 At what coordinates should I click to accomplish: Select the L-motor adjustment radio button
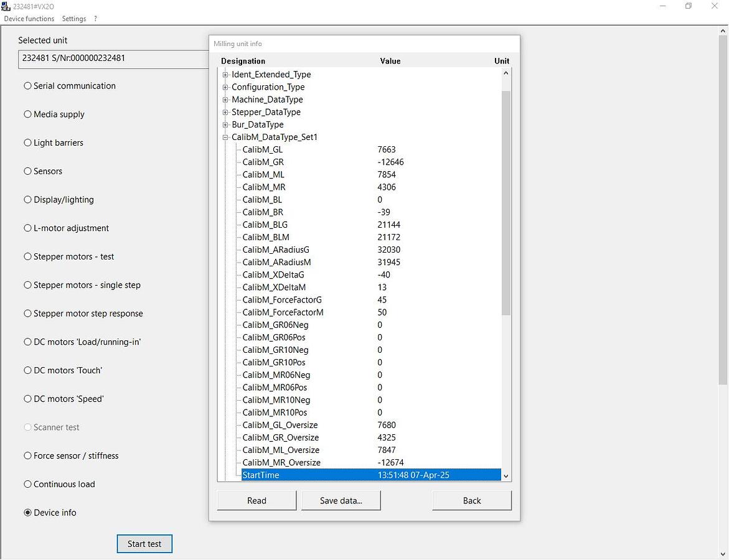click(x=27, y=228)
